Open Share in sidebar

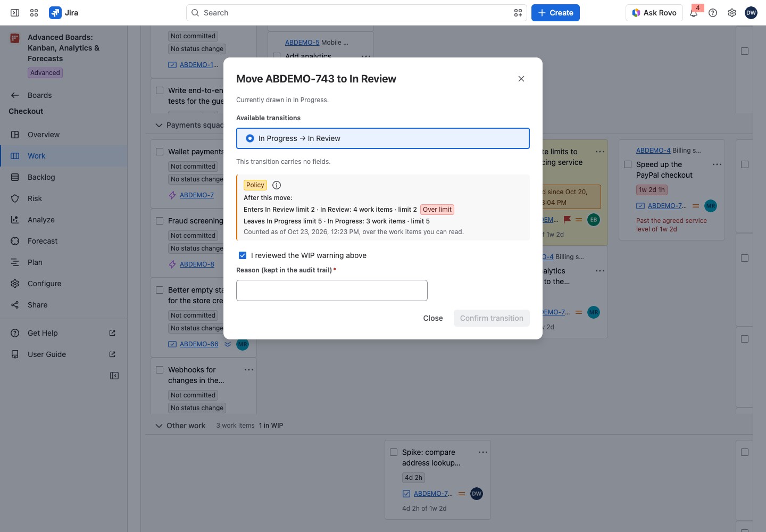pyautogui.click(x=64, y=305)
